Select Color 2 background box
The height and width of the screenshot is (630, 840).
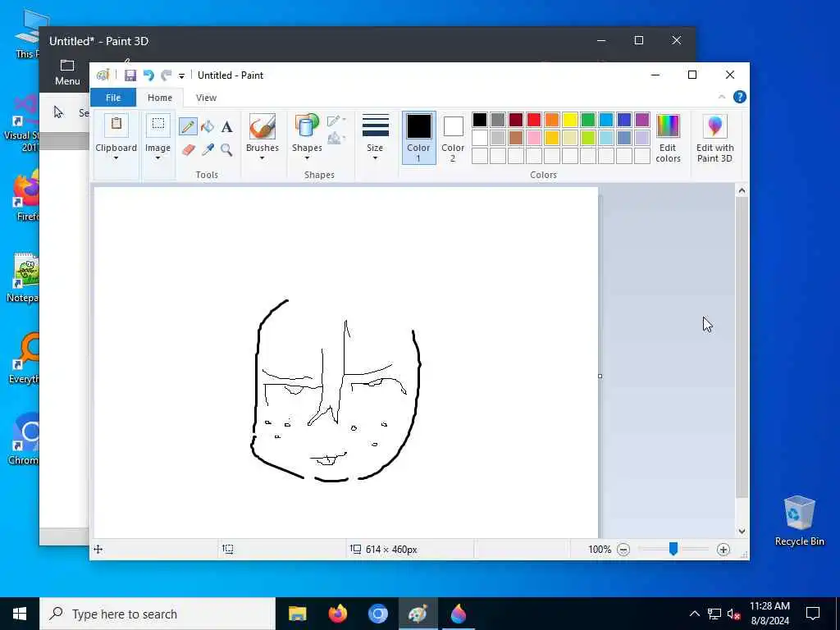(x=453, y=137)
